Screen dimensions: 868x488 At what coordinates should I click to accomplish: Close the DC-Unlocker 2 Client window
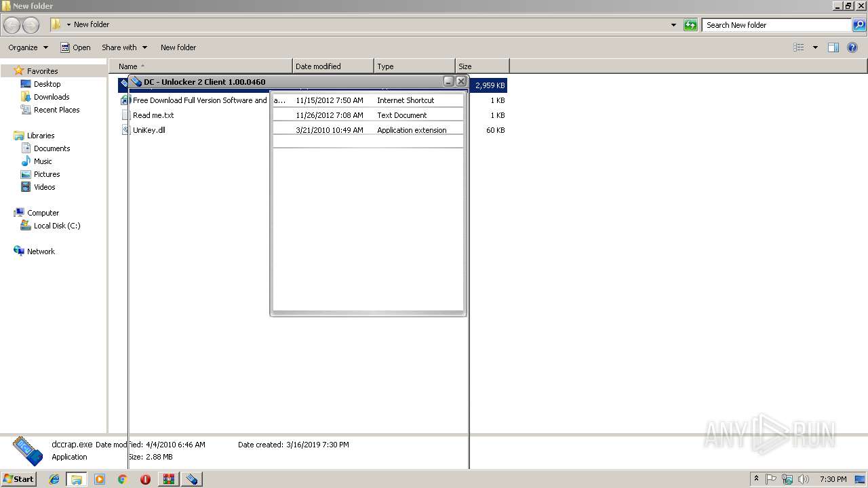pos(461,81)
